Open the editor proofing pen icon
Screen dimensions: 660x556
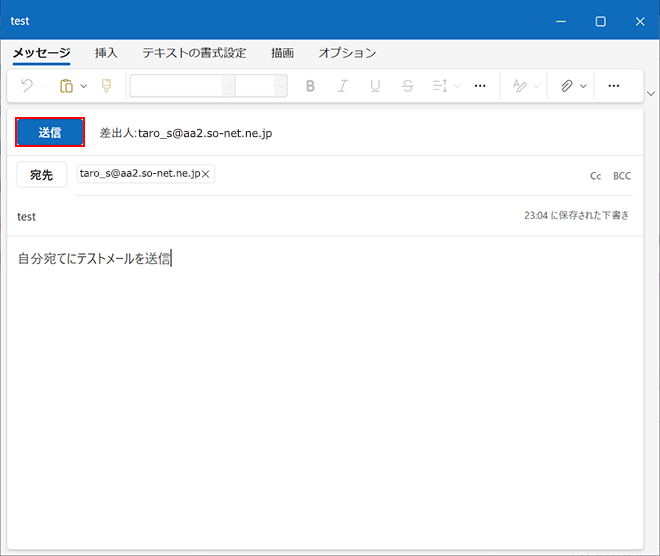(x=519, y=86)
